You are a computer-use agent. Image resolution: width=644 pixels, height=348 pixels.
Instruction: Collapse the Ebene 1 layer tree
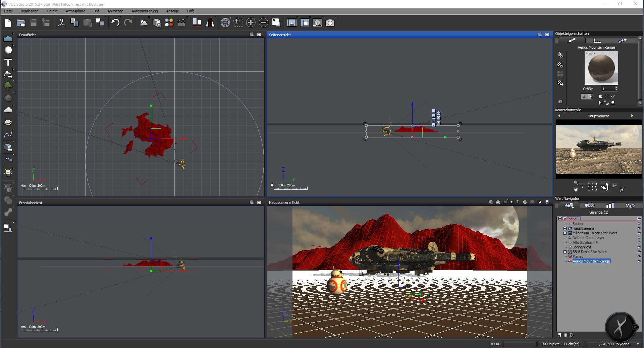click(560, 219)
